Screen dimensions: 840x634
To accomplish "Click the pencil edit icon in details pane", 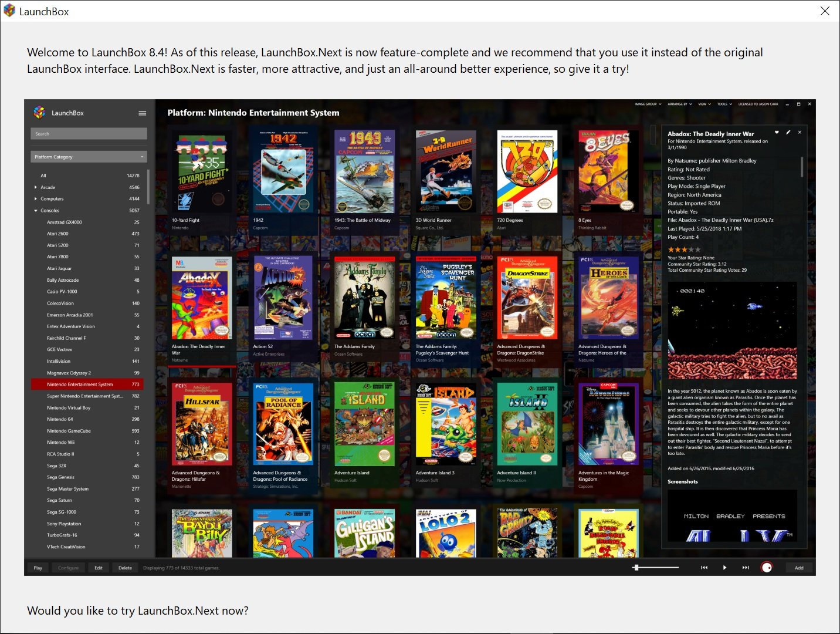I will point(788,133).
